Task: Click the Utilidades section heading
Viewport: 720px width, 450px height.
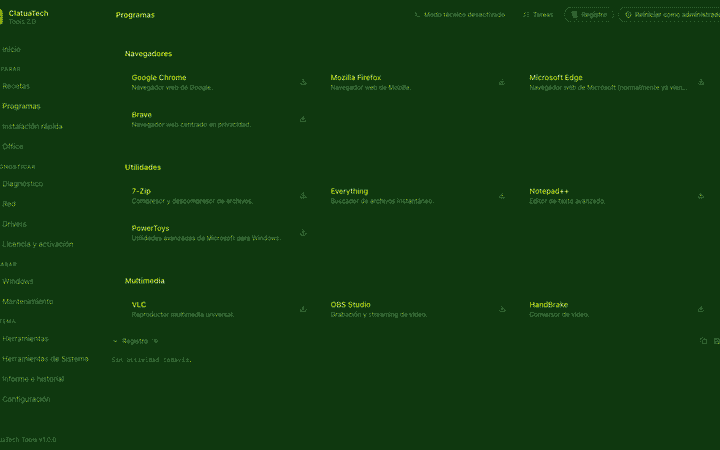Action: click(x=143, y=167)
